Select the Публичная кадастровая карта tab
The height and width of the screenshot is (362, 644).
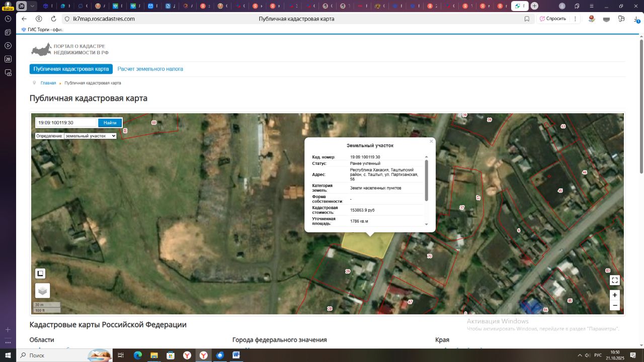tap(71, 69)
